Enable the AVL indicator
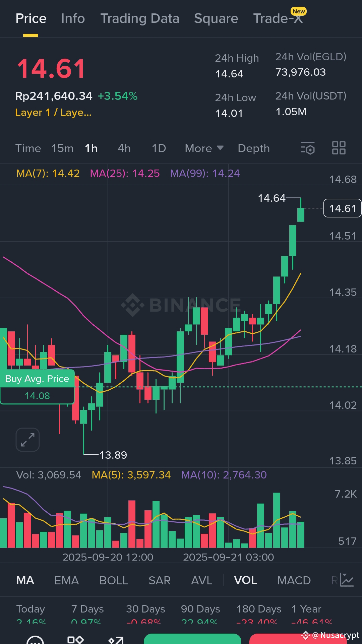 [202, 580]
